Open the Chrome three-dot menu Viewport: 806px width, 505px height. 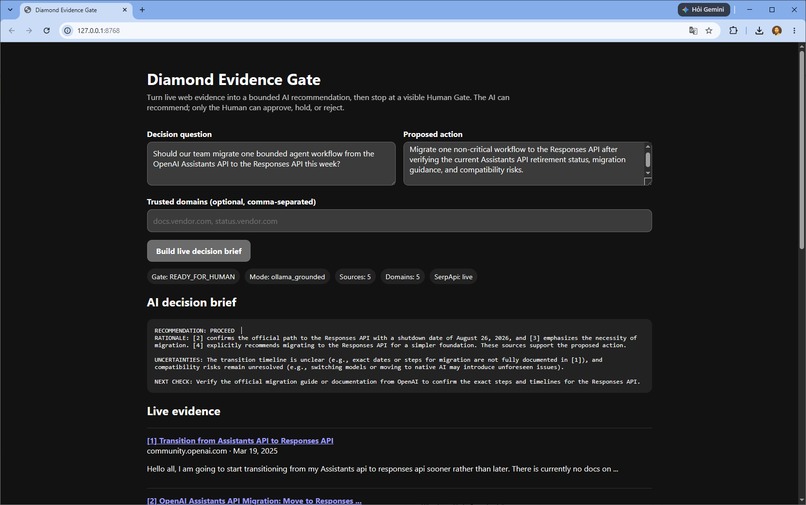coord(794,31)
